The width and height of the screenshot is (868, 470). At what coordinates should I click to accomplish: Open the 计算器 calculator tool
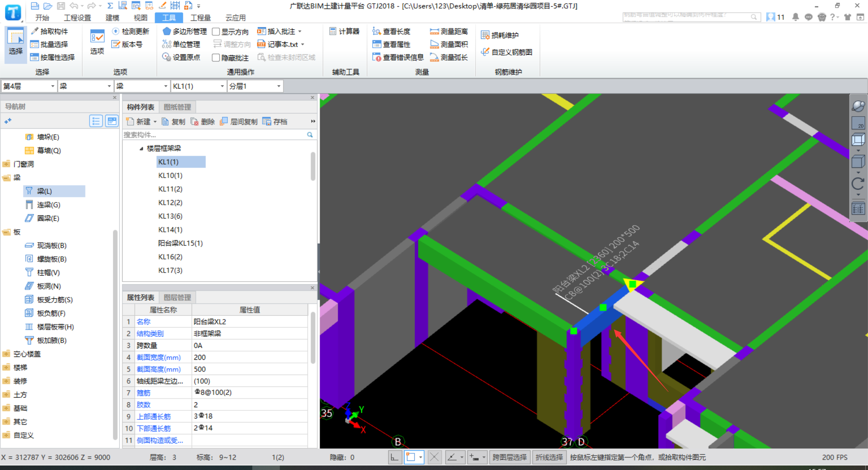(x=344, y=31)
